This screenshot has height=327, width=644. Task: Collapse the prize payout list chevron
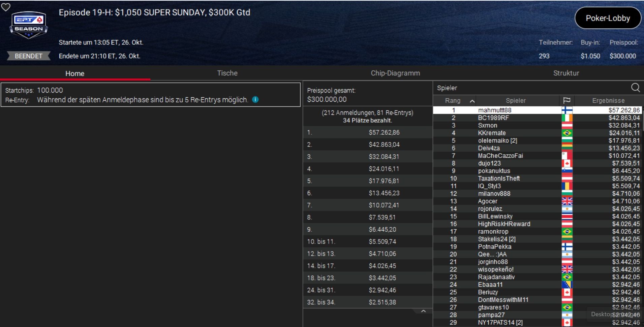[424, 311]
